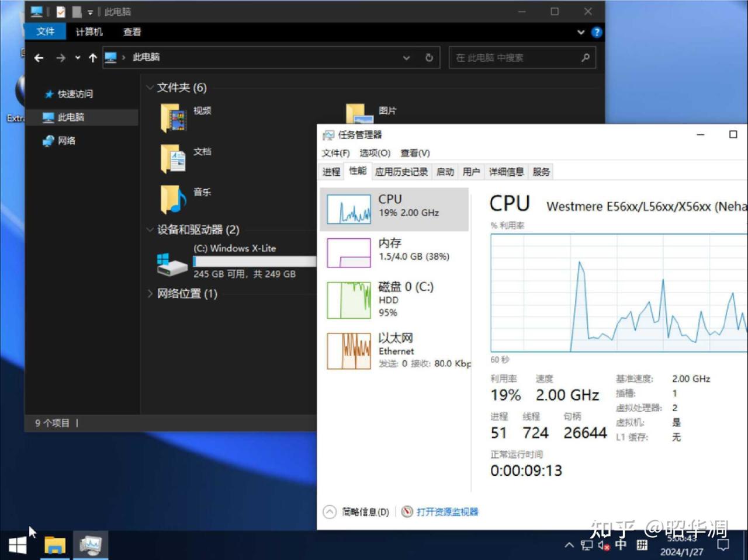Screen dimensions: 748x560
Task: Click the network tray icon
Action: (x=587, y=545)
